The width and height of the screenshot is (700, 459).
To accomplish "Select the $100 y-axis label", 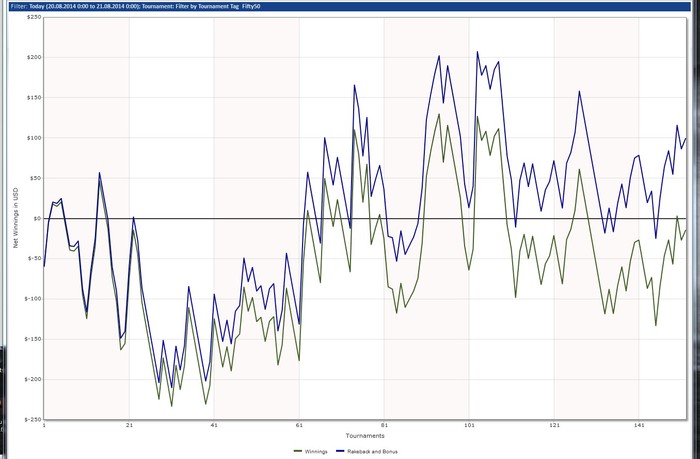I will pos(34,138).
